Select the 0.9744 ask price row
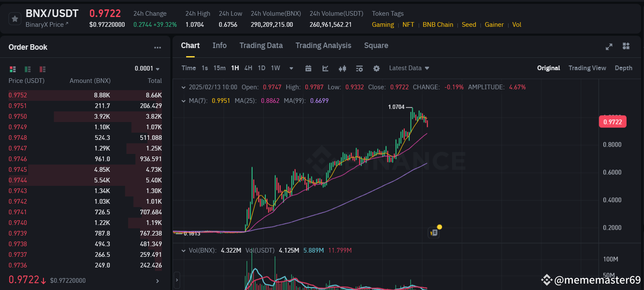The height and width of the screenshot is (290, 644). click(x=85, y=180)
